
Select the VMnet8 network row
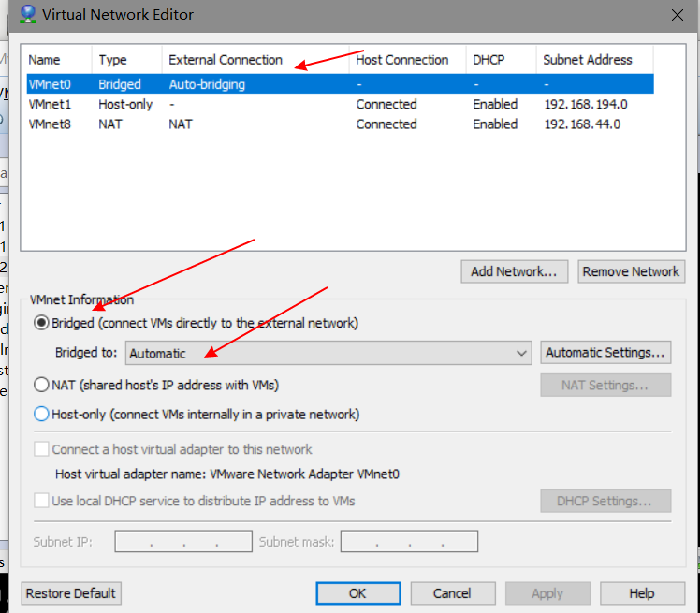click(341, 124)
